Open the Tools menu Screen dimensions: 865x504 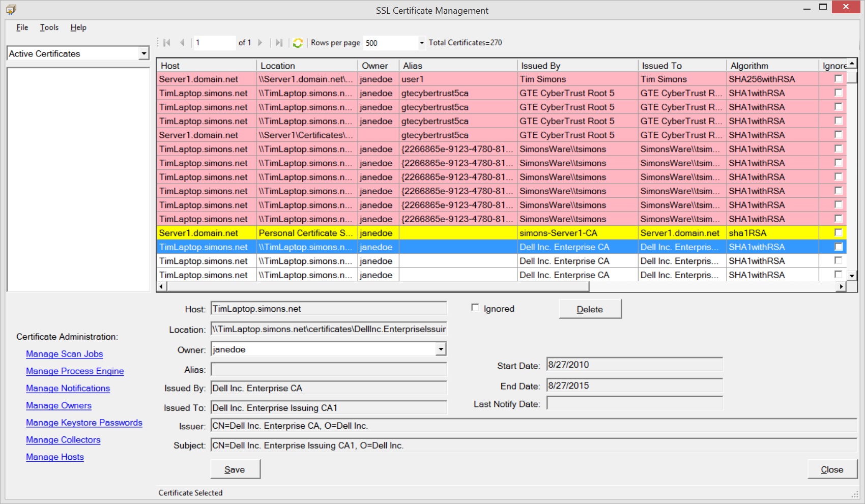coord(49,27)
